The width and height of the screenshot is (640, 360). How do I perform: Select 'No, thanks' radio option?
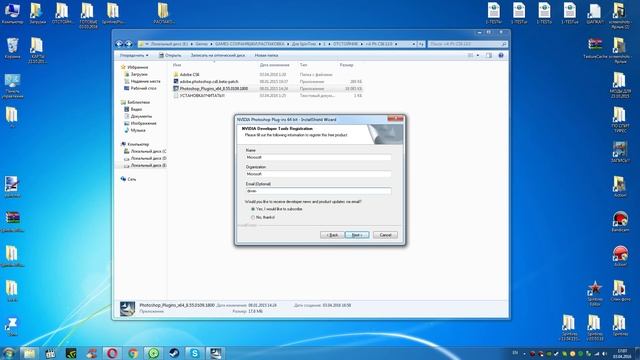253,218
